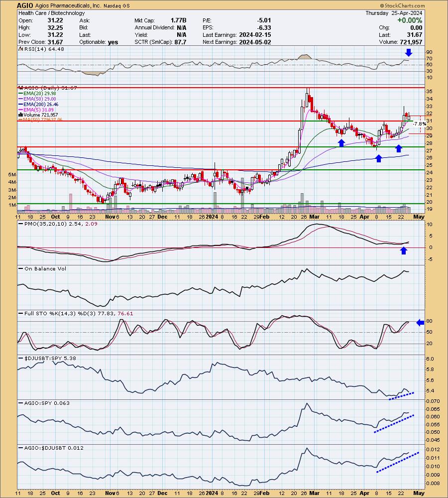The image size is (448, 498).
Task: Click the Health Care / Biotechnology sector label
Action: (51, 13)
